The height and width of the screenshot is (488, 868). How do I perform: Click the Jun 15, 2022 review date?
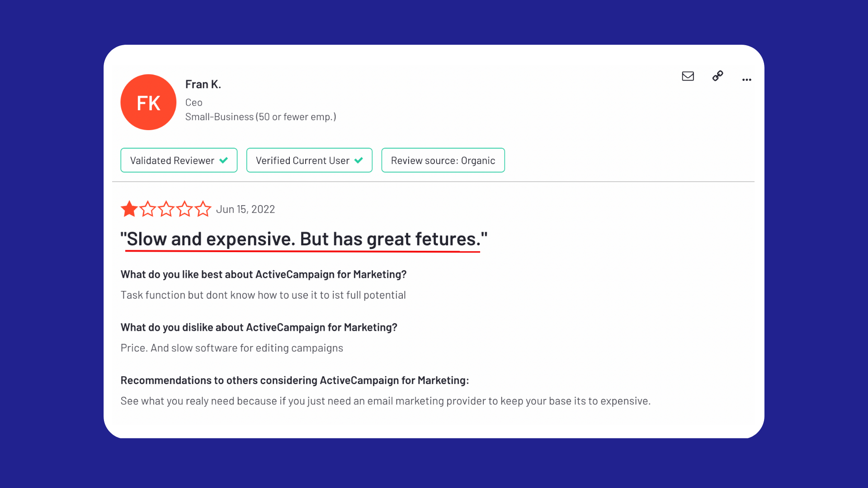pos(245,209)
